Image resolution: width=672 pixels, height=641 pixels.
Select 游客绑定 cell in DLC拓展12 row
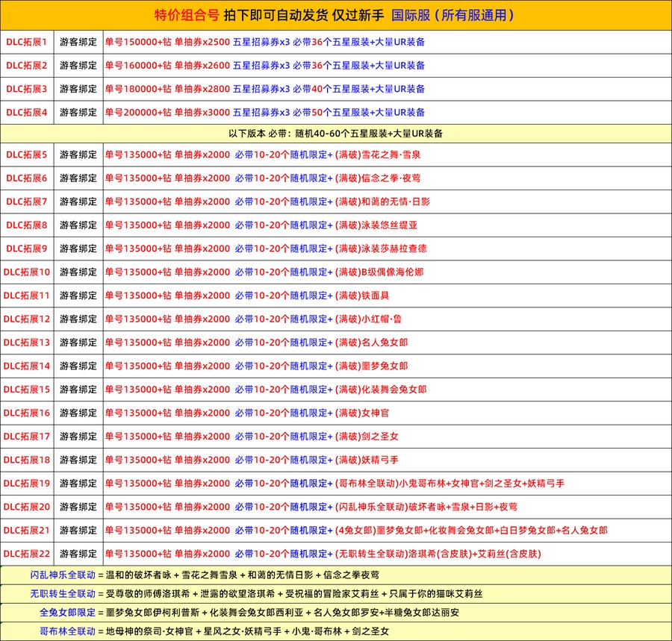point(78,319)
